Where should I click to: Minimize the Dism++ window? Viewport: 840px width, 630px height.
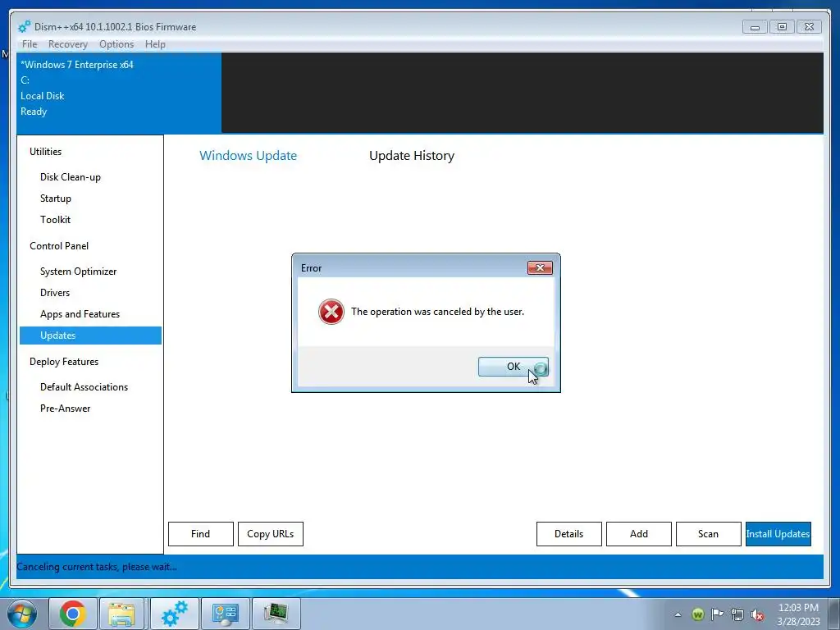755,27
